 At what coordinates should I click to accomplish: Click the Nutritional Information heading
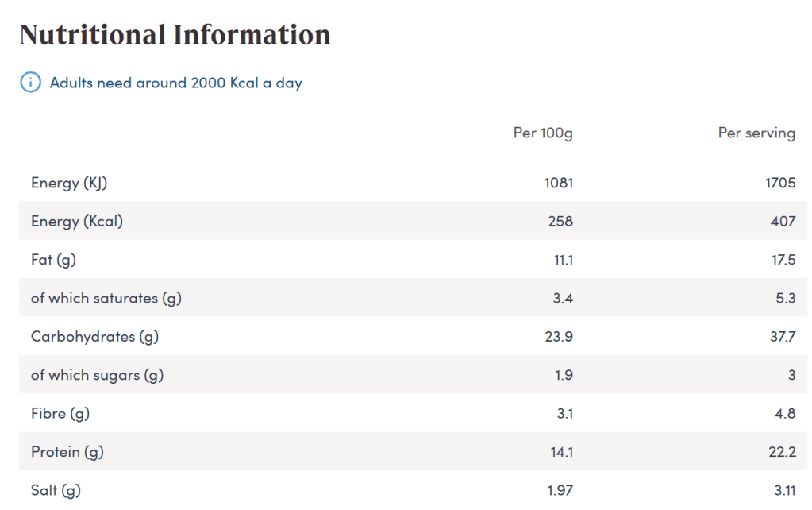click(x=175, y=35)
